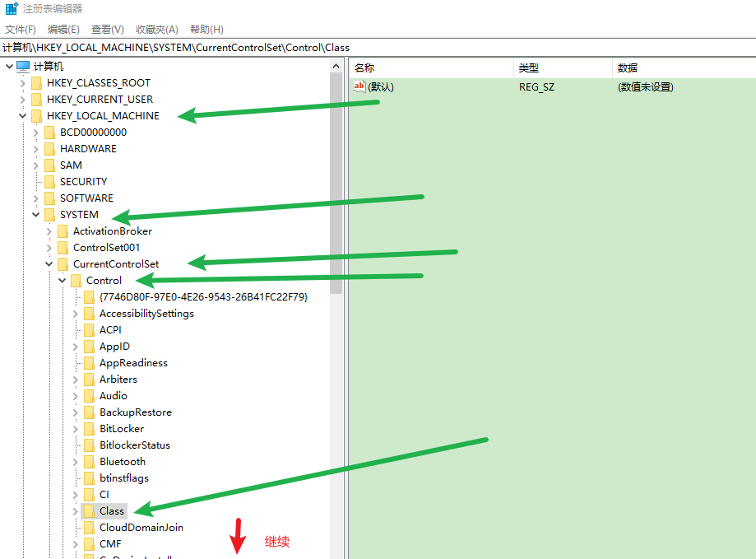Select the BitLocker key folder icon
Viewport: 756px width, 559px height.
click(90, 428)
